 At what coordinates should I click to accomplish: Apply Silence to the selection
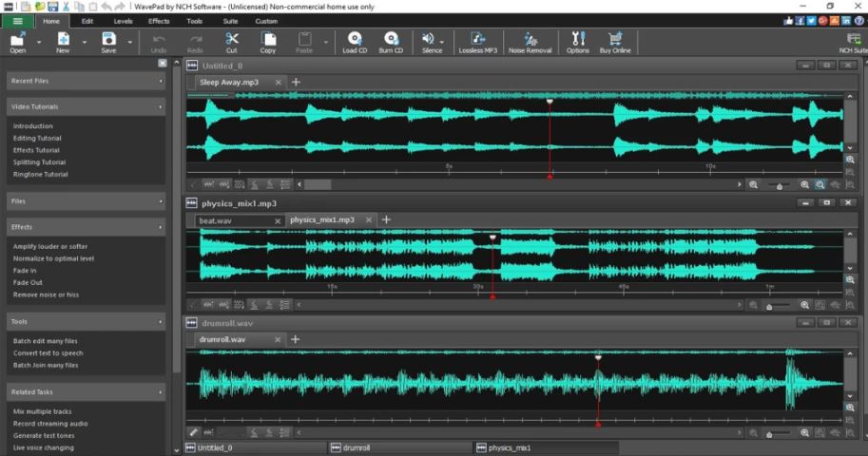tap(430, 42)
